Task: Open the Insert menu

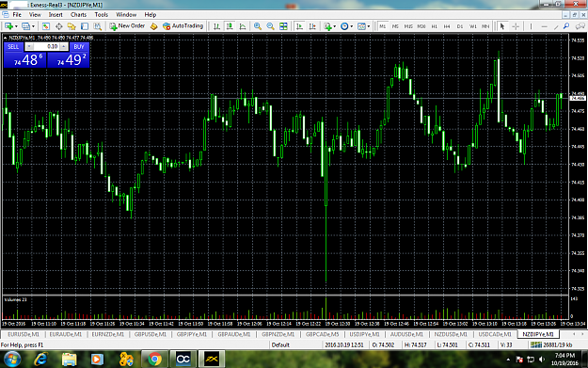Action: (56, 15)
